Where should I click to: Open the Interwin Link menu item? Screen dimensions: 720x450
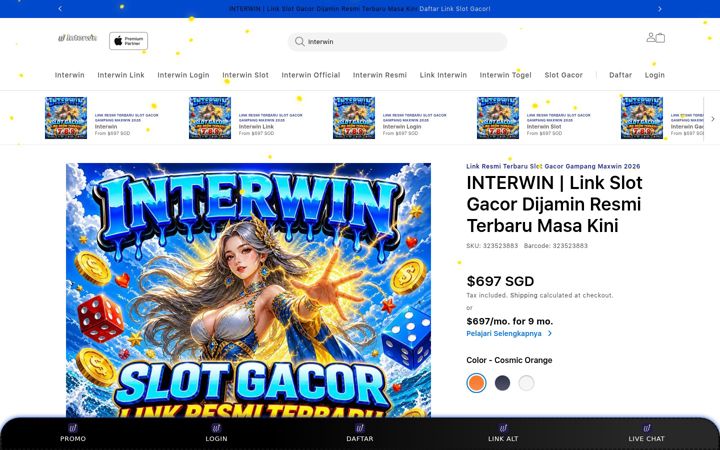(x=121, y=75)
